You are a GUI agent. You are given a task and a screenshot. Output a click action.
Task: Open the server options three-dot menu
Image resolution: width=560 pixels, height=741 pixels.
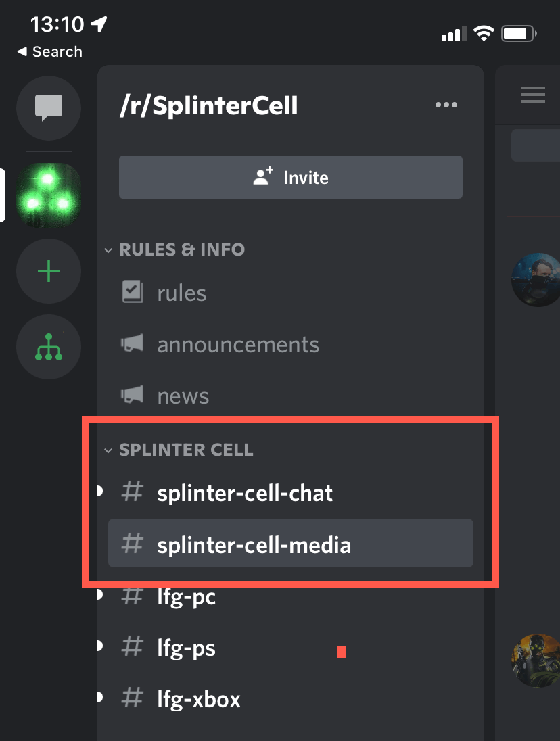tap(446, 105)
